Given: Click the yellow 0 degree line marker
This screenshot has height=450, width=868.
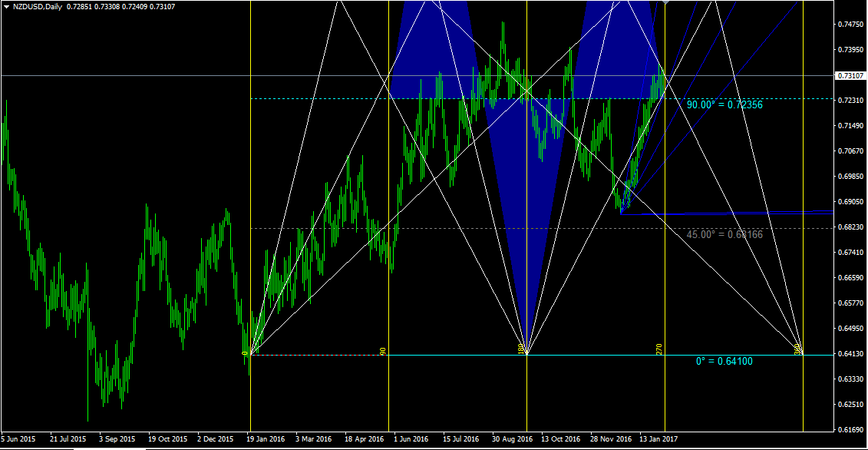Looking at the screenshot, I should [x=246, y=352].
